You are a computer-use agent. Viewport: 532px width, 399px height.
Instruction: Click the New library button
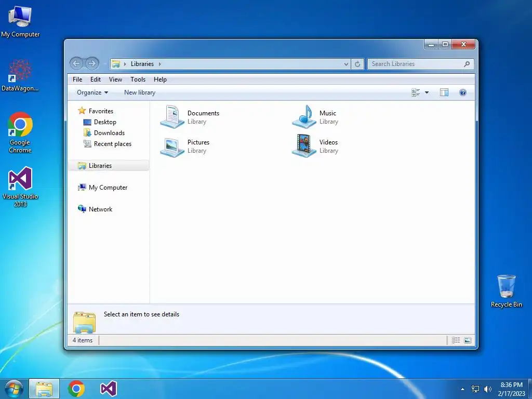[x=140, y=92]
